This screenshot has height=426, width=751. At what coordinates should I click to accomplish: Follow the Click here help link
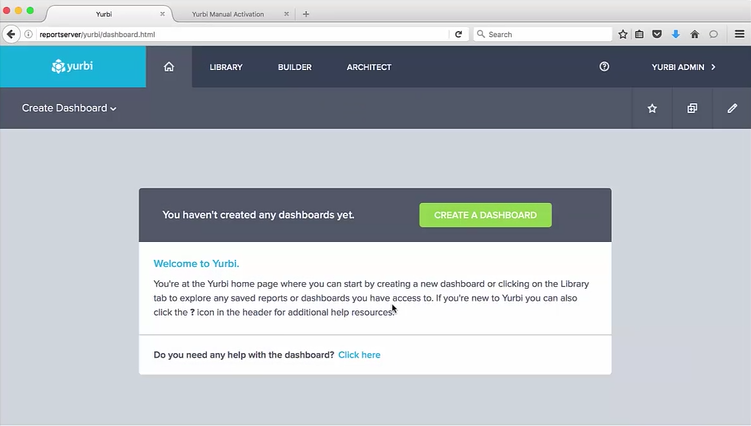coord(359,355)
